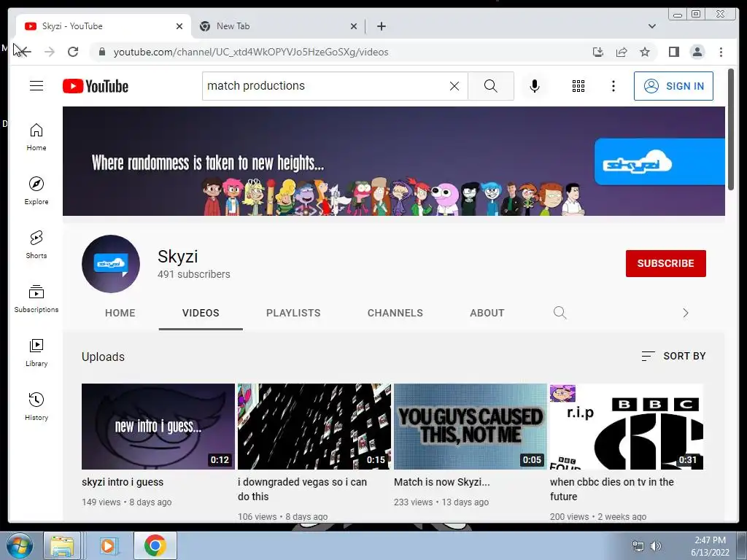Click the page vertical scrollbar

pyautogui.click(x=731, y=130)
